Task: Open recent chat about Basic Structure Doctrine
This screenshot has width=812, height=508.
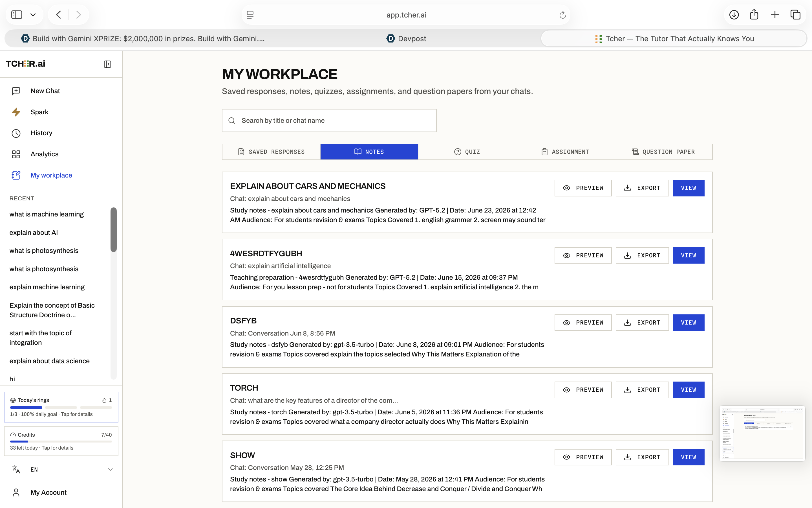Action: [52, 310]
